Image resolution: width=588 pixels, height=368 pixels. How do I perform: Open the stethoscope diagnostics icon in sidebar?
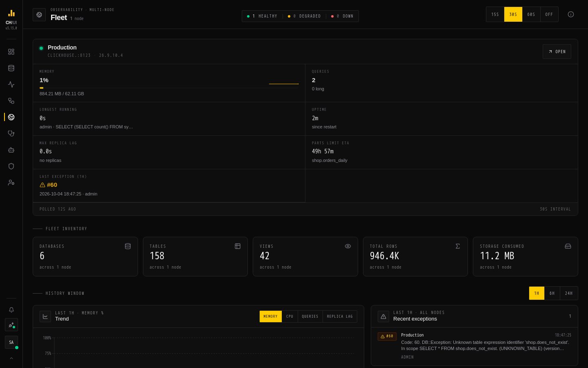[x=11, y=133]
